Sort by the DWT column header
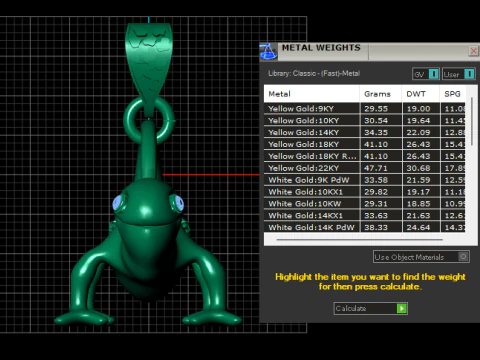The width and height of the screenshot is (480, 360). click(x=420, y=94)
